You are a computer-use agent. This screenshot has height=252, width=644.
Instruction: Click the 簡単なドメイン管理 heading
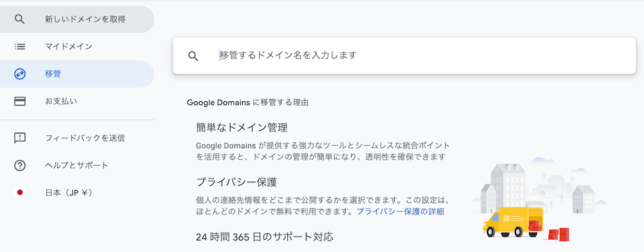click(x=242, y=128)
